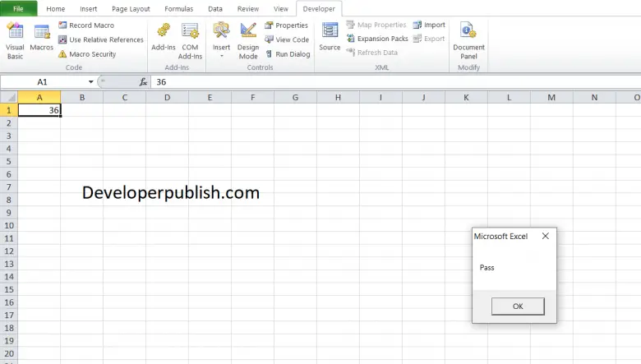Switch to the Formulas tab
The height and width of the screenshot is (364, 641).
178,8
